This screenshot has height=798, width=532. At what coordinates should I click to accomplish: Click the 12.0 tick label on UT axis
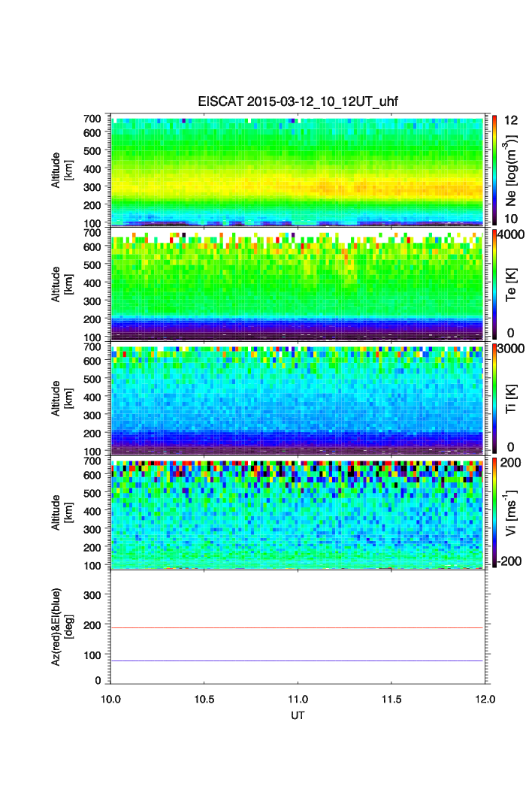[x=484, y=699]
